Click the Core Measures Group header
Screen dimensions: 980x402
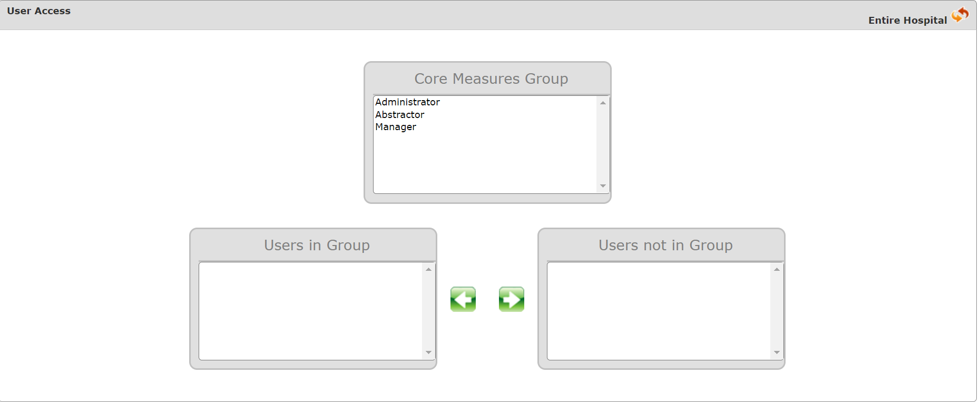491,79
